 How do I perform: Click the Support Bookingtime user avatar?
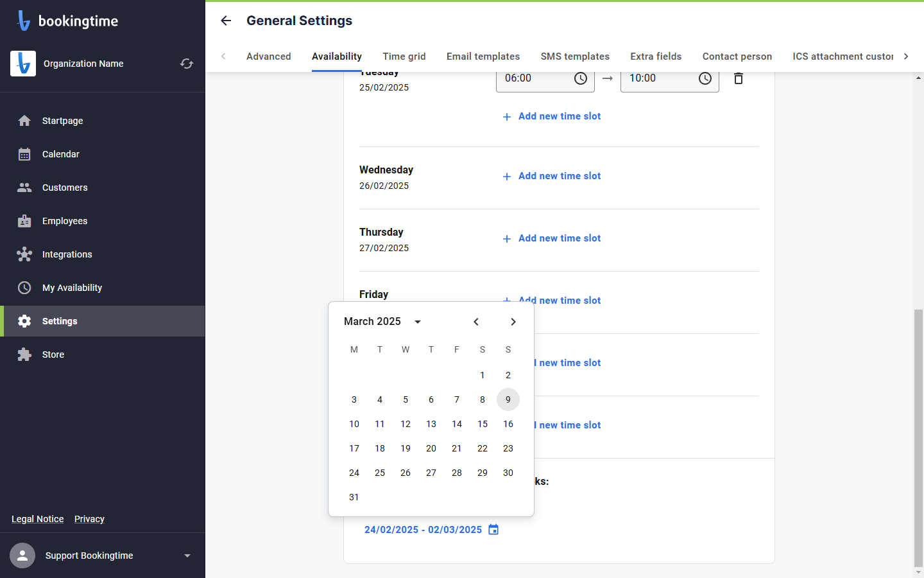22,556
